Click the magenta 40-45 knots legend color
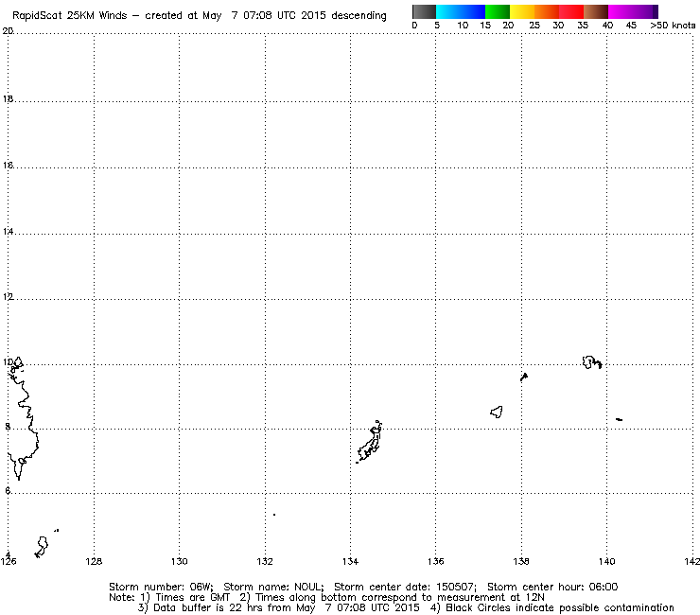Image resolution: width=700 pixels, height=615 pixels. tap(621, 11)
